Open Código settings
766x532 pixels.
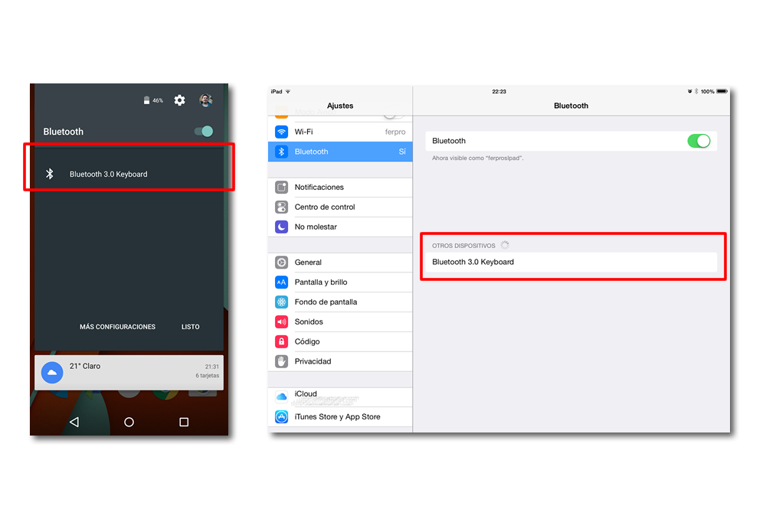(340, 341)
